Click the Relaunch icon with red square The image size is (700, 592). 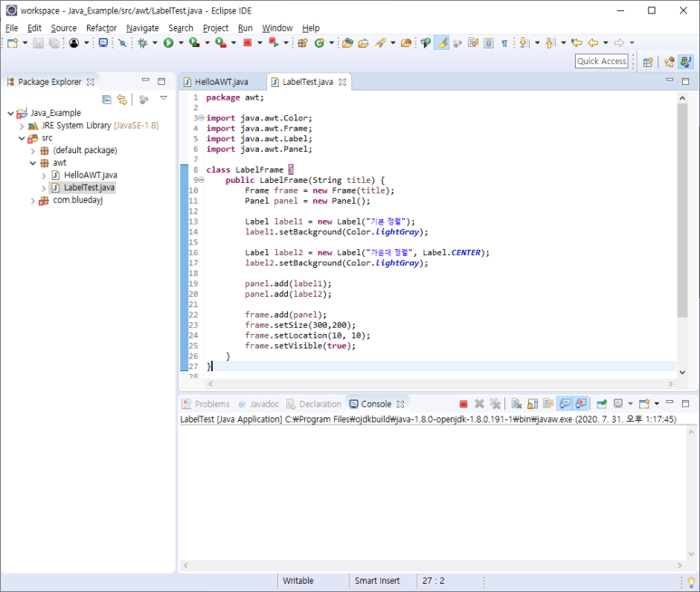coord(273,43)
